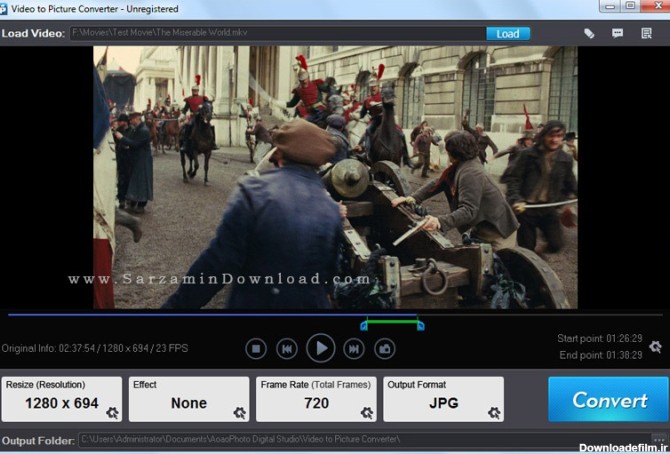Open the registration tag icon
The width and height of the screenshot is (670, 454).
pyautogui.click(x=590, y=33)
